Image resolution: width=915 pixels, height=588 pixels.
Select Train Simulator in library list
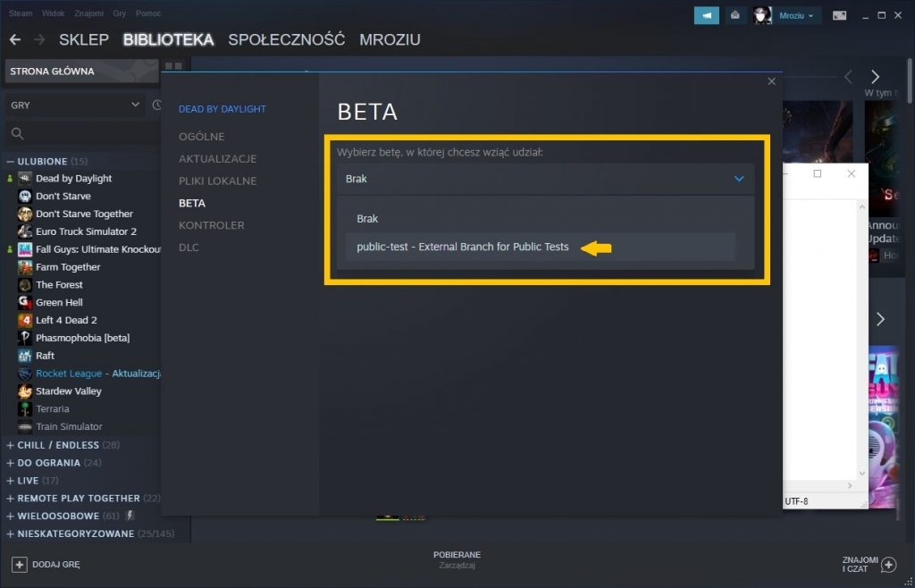69,426
